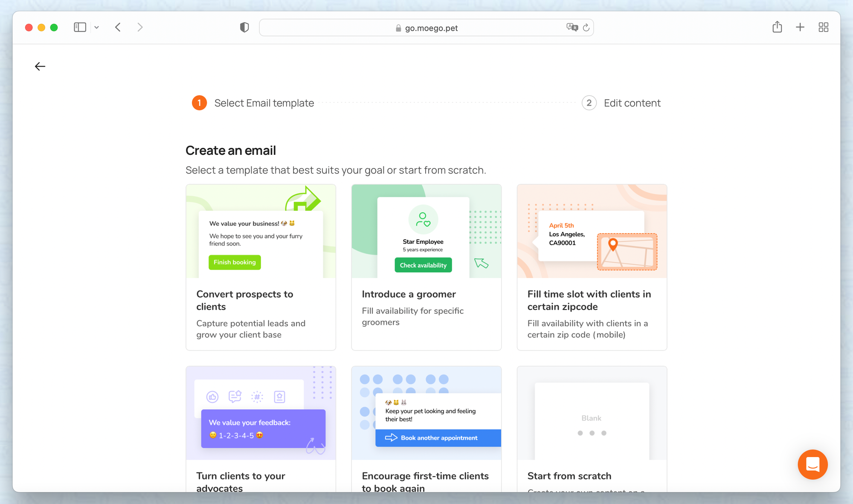The height and width of the screenshot is (504, 853).
Task: Toggle the Safari sidebar icon
Action: pos(80,28)
